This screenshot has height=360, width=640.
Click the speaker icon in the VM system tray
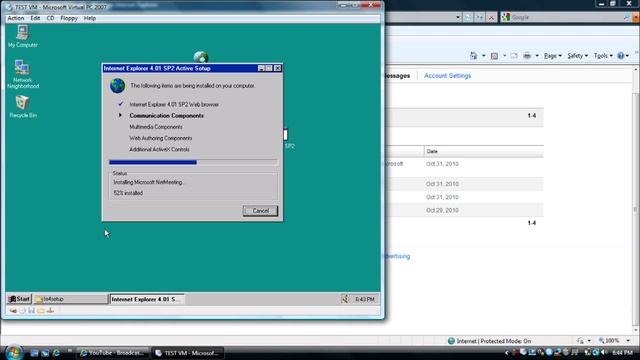[345, 299]
